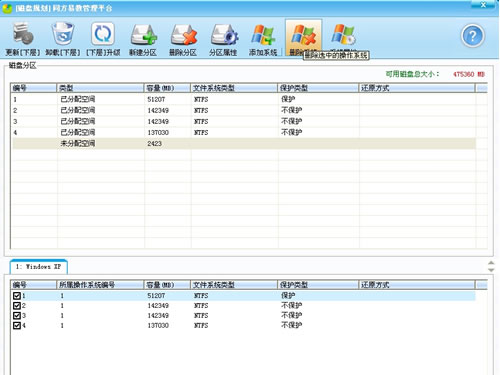Screen dimensions: 500x375
Task: Click the 更新[下层] update toolbar icon
Action: click(23, 34)
